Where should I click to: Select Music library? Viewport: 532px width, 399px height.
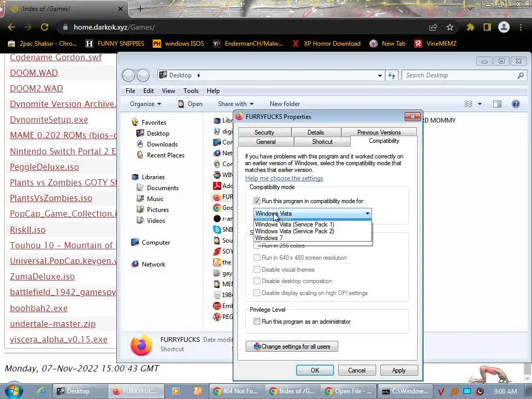(150, 198)
